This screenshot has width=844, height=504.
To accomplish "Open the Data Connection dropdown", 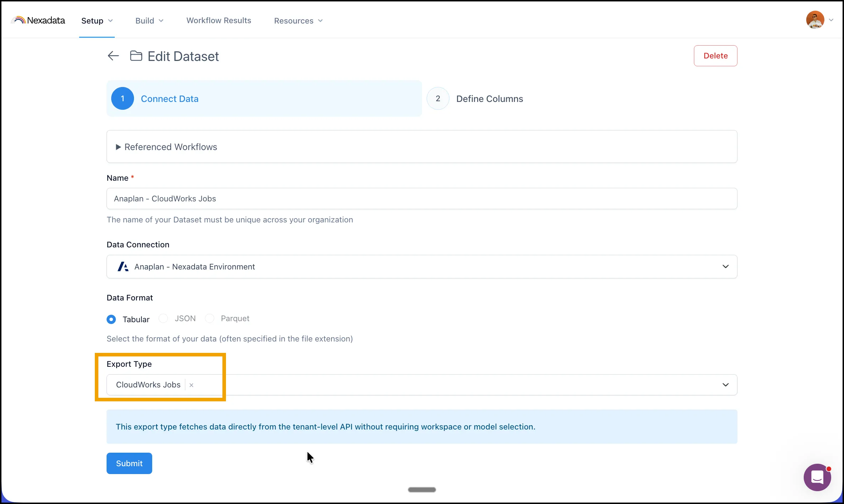I will (x=422, y=267).
